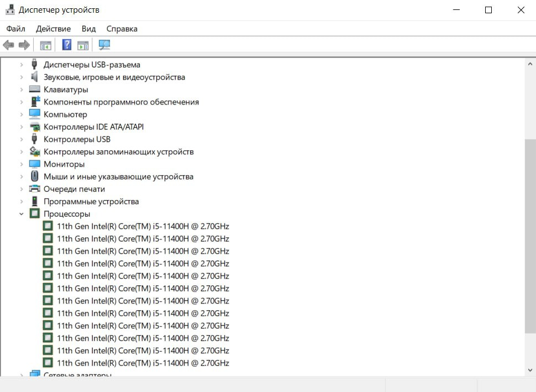Click the show/hide action pane icon
536x392 pixels.
coord(83,45)
